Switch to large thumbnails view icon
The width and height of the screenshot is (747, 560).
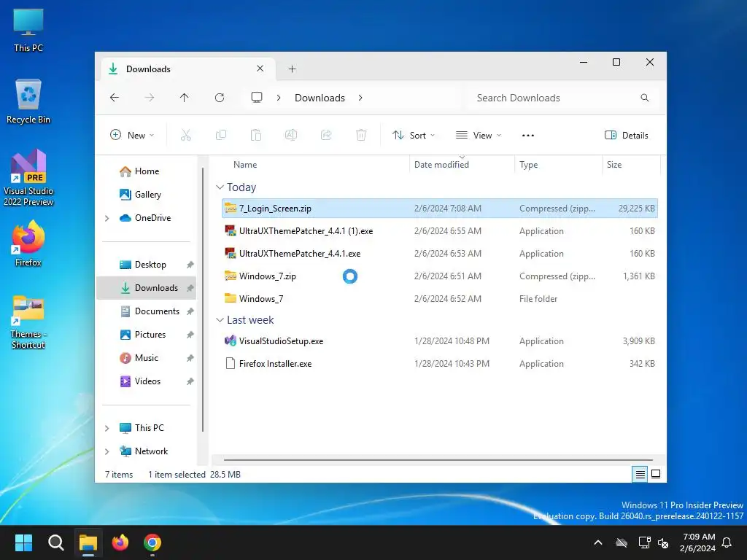coord(656,474)
